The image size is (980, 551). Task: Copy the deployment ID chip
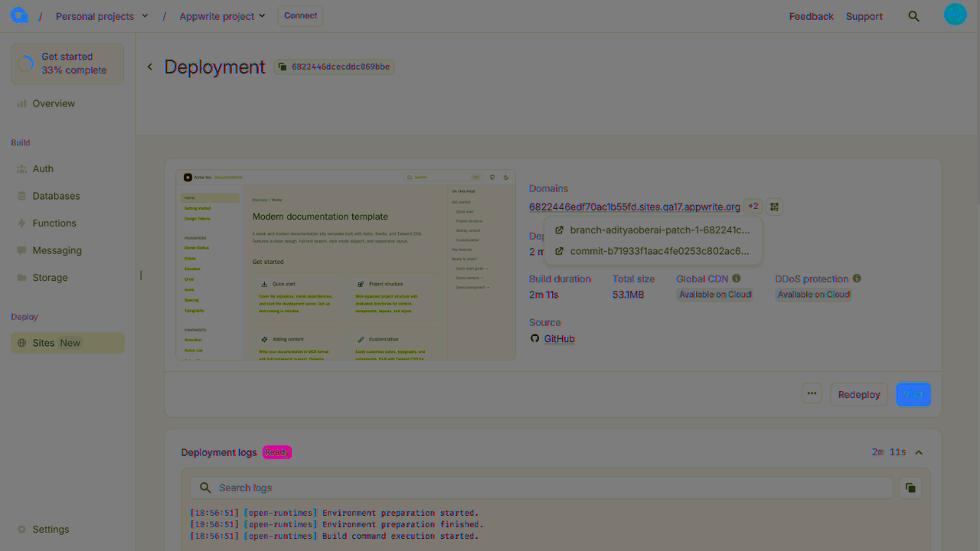334,66
